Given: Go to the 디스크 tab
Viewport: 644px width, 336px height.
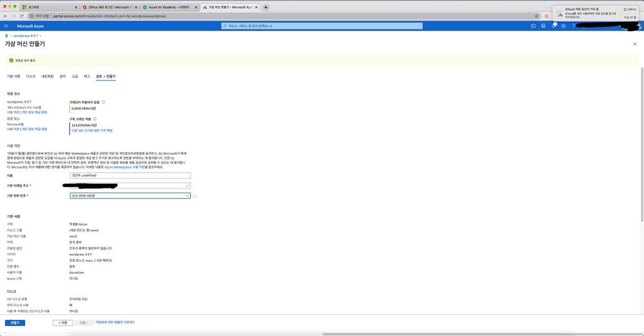Looking at the screenshot, I should coord(31,77).
